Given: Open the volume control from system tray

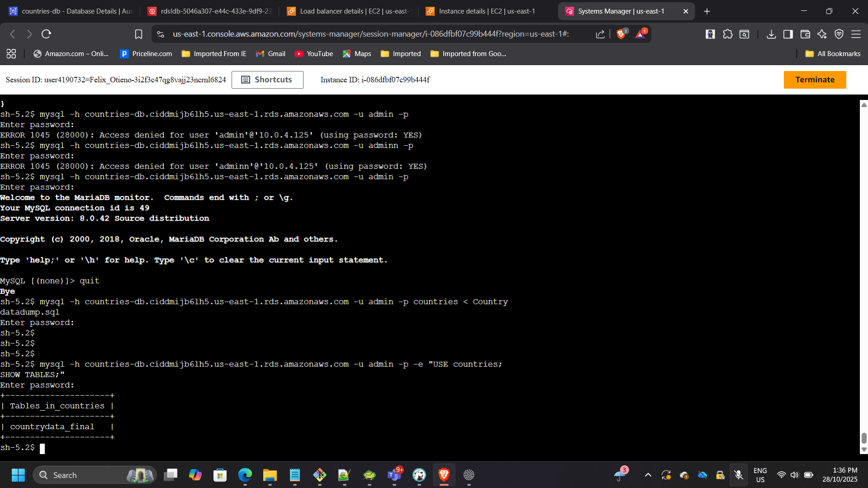Looking at the screenshot, I should coord(795,475).
